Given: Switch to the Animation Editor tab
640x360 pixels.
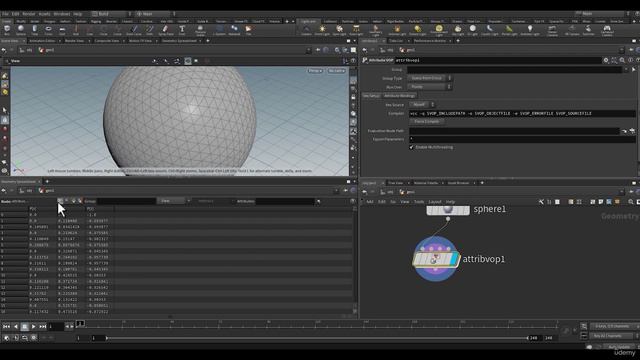Looking at the screenshot, I should pyautogui.click(x=42, y=41).
